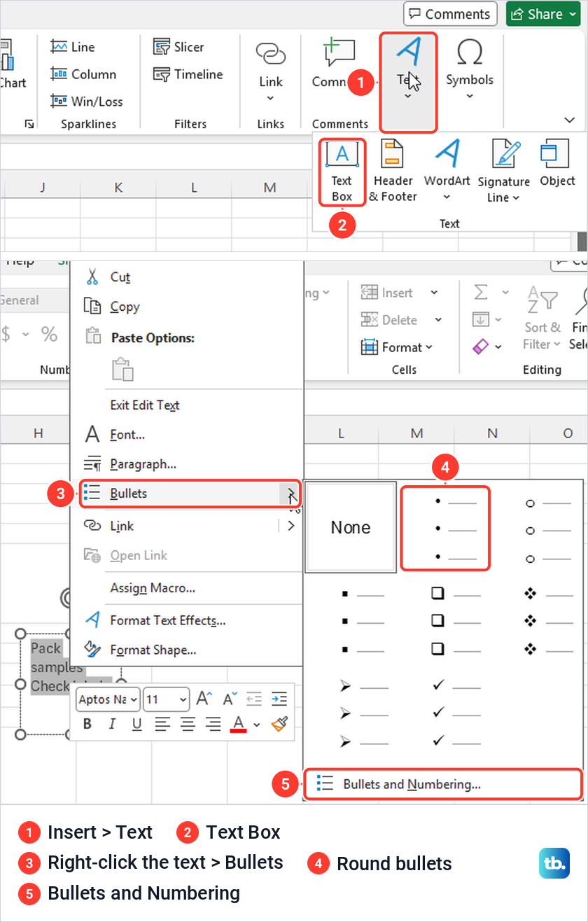Toggle Bold in mini toolbar
Screen dimensions: 588x922
[x=87, y=724]
